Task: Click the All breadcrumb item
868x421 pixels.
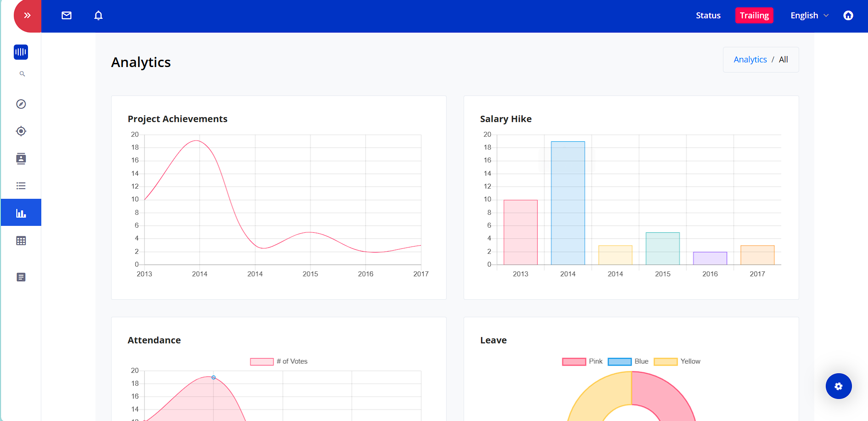Action: click(784, 60)
